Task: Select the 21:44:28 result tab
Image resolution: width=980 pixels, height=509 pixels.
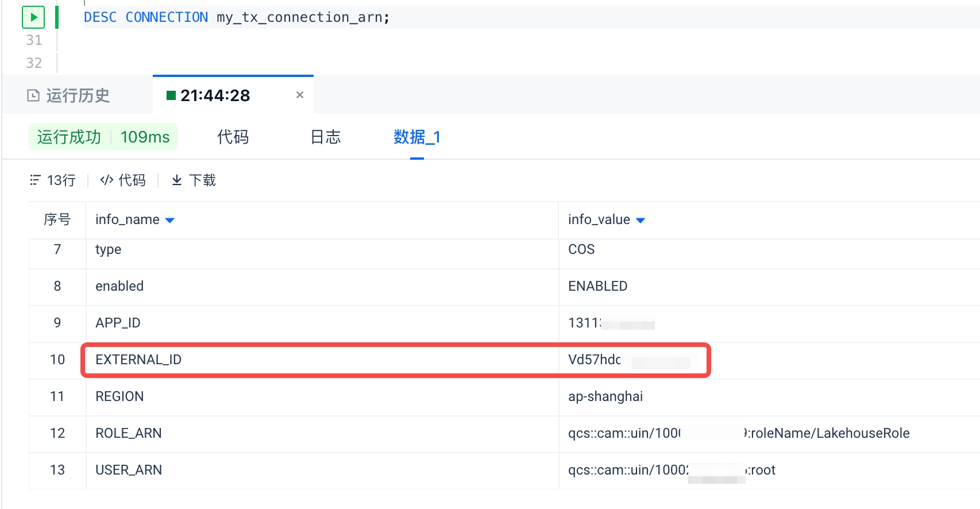Action: 215,95
